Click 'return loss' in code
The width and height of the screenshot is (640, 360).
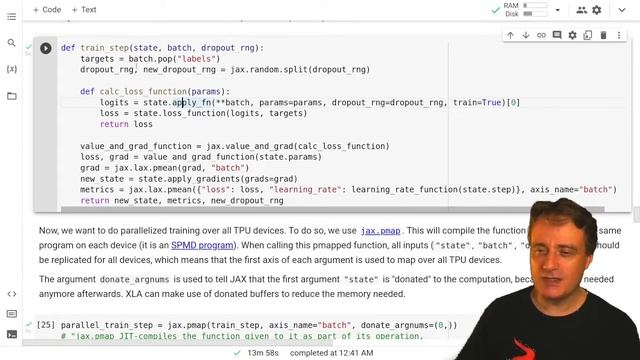[126, 124]
